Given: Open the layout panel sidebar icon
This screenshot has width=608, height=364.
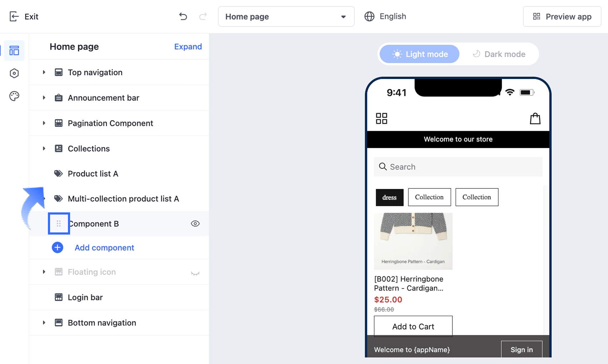Looking at the screenshot, I should point(14,51).
